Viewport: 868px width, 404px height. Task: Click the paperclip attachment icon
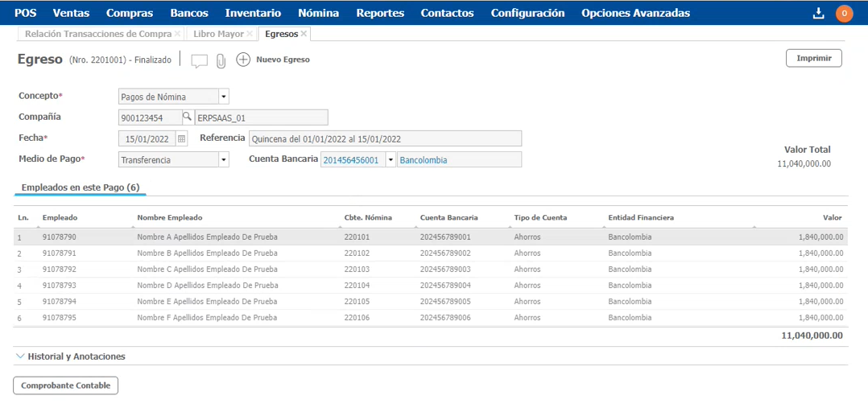221,60
